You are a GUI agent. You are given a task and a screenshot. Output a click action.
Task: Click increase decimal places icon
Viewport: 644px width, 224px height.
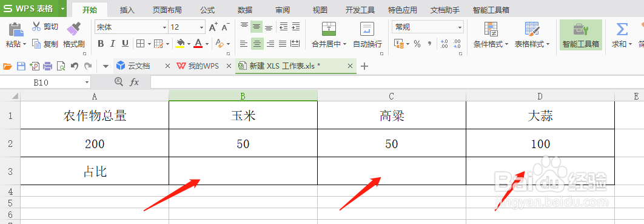pyautogui.click(x=444, y=44)
